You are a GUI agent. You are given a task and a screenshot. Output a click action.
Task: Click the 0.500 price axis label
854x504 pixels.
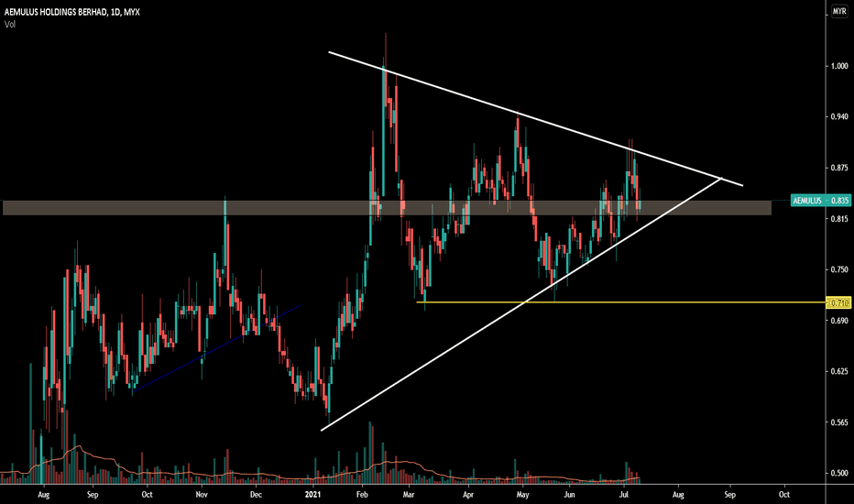(x=839, y=474)
